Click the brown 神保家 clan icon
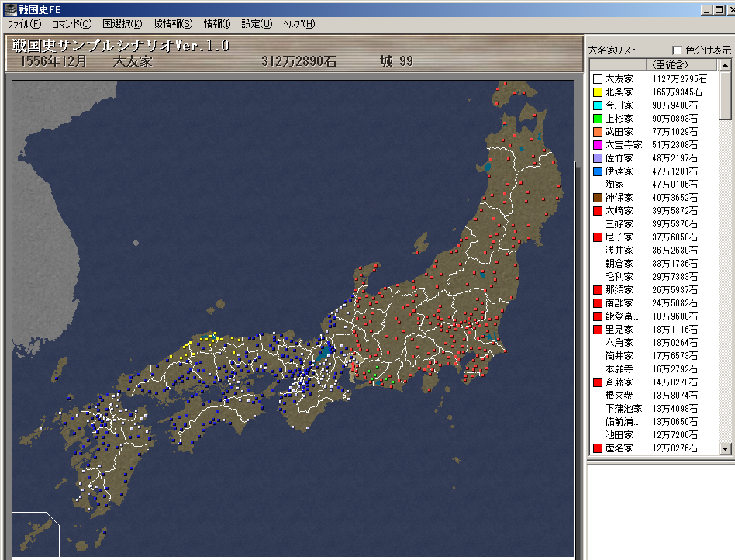This screenshot has height=560, width=735. [x=598, y=198]
